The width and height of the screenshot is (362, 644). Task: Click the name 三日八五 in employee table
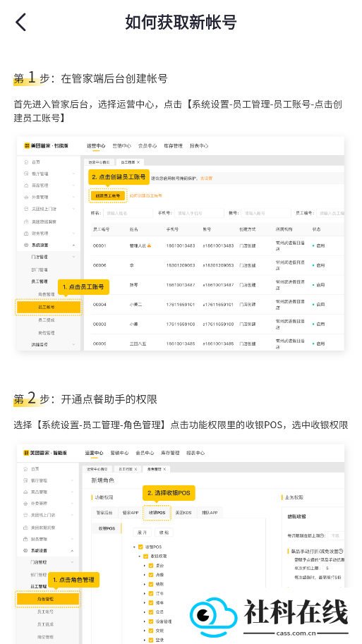pyautogui.click(x=138, y=344)
